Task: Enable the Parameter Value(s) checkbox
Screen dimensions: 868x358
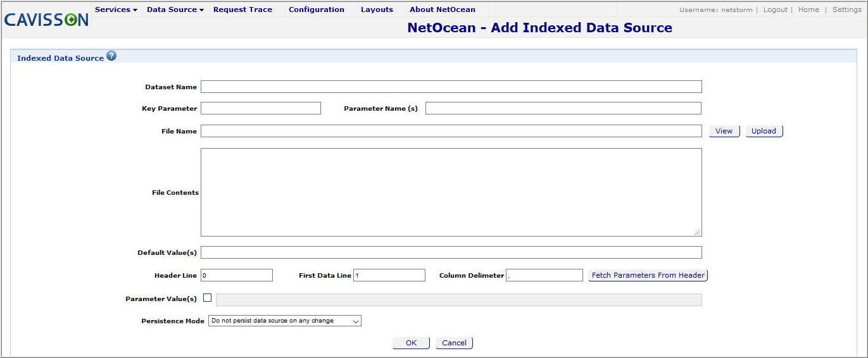Action: tap(207, 298)
